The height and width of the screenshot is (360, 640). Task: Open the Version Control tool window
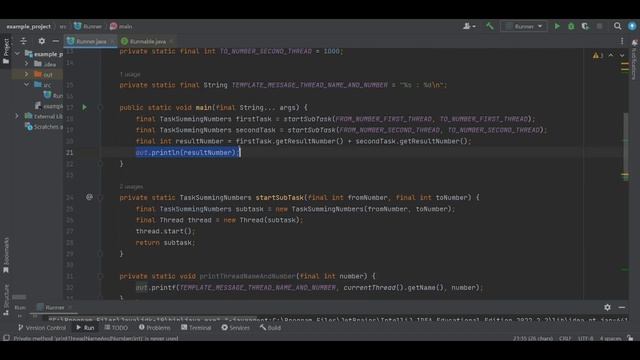41,327
